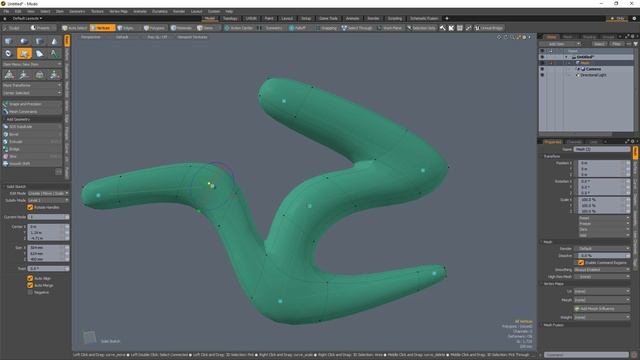This screenshot has width=640, height=360.
Task: Enable Vertices selection mode
Action: coord(102,28)
